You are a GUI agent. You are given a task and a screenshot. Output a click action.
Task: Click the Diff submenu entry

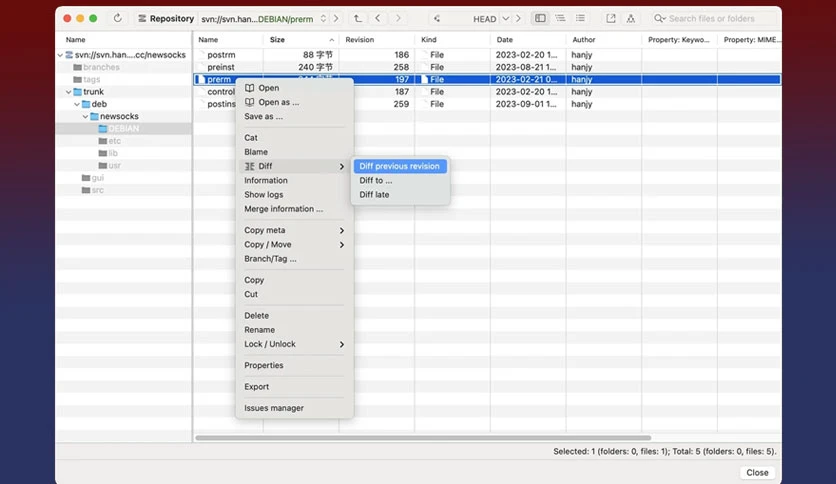pyautogui.click(x=294, y=166)
